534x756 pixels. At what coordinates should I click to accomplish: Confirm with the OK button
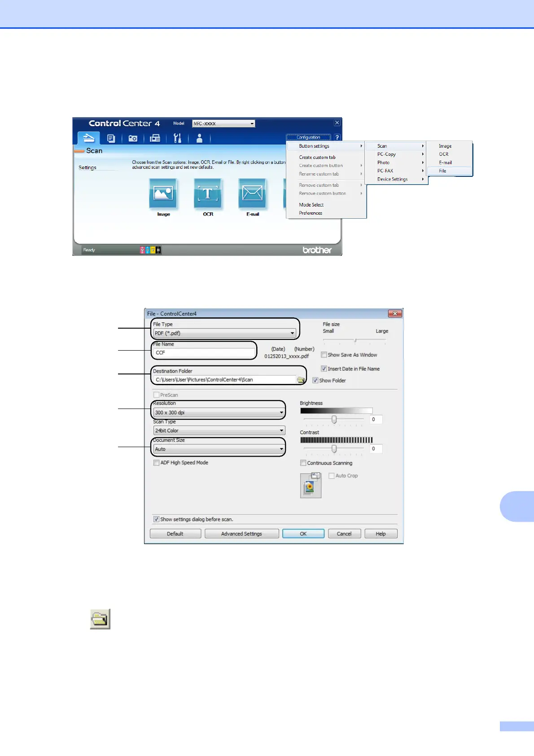(303, 534)
